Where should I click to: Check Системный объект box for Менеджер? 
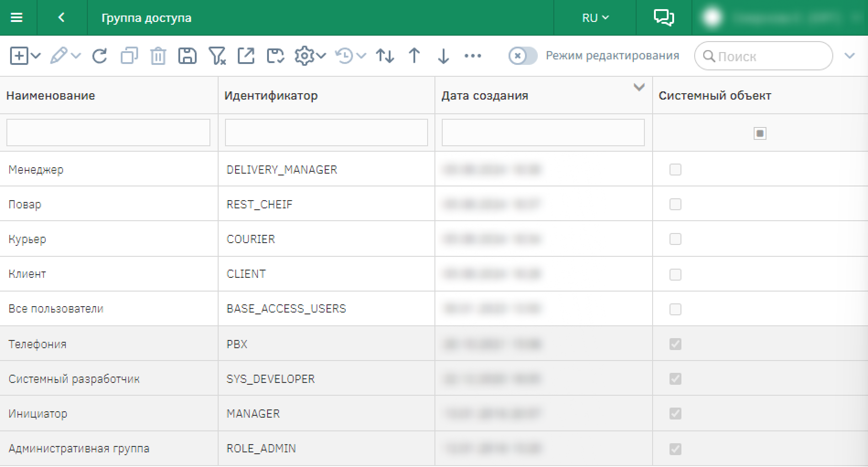tap(675, 170)
